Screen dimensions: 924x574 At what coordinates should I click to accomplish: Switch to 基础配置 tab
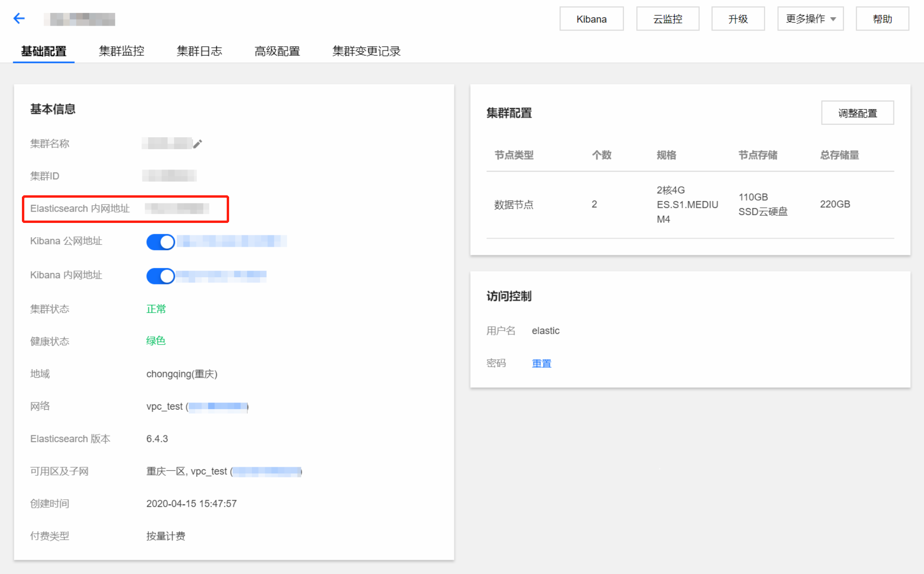tap(44, 51)
